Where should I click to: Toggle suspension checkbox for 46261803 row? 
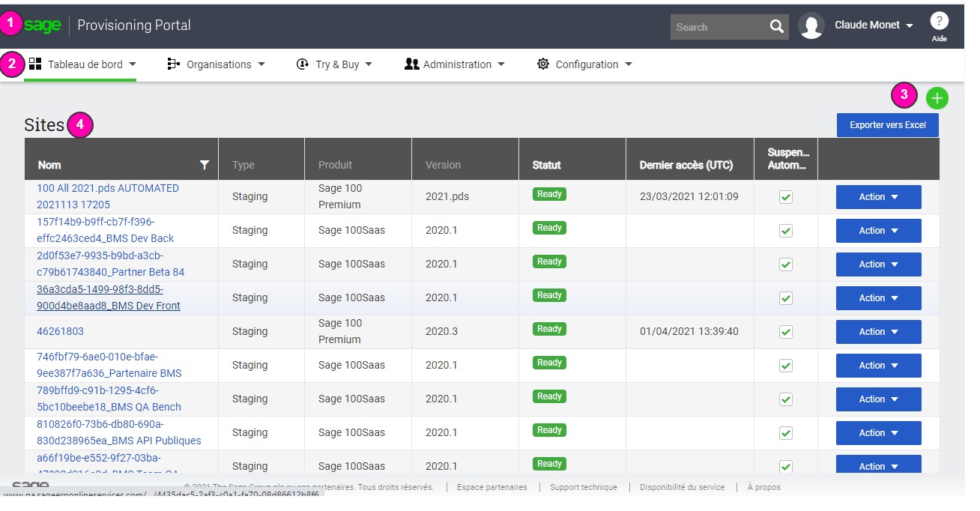click(786, 332)
